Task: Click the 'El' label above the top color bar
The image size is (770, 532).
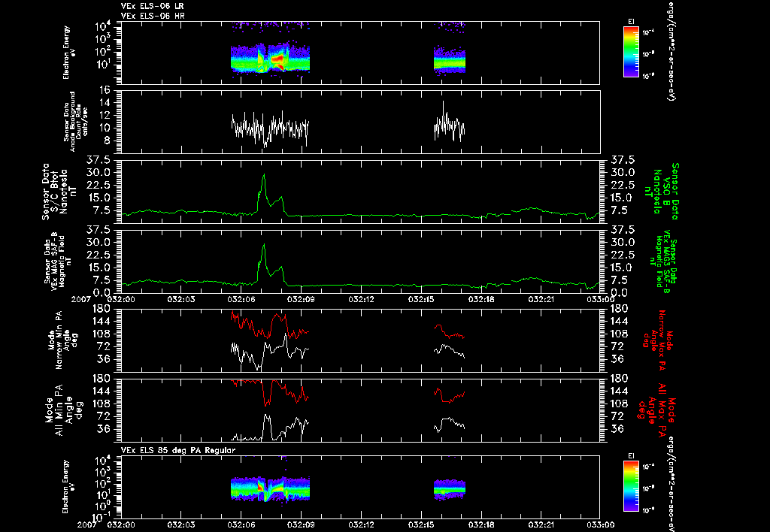Action: pyautogui.click(x=631, y=22)
